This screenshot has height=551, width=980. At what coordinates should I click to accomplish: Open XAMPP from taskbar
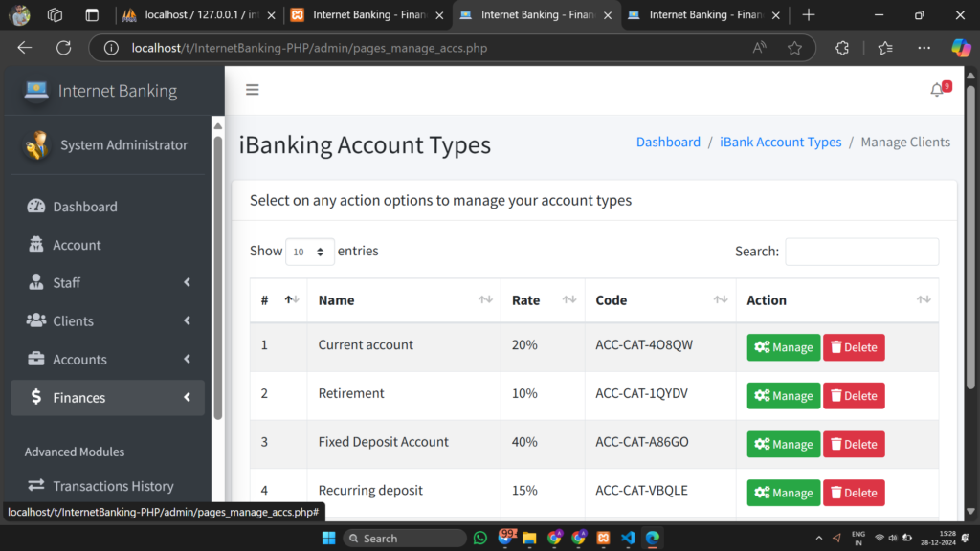(603, 538)
